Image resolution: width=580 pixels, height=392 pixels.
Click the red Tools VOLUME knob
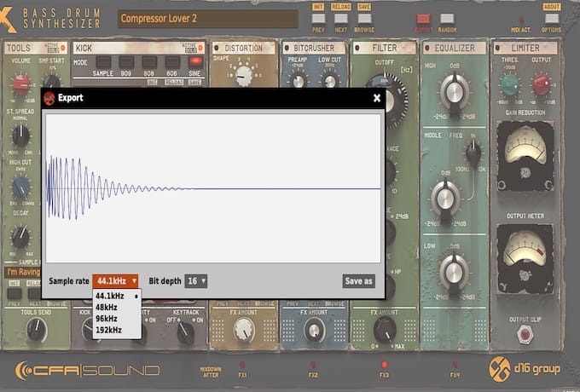[x=21, y=84]
